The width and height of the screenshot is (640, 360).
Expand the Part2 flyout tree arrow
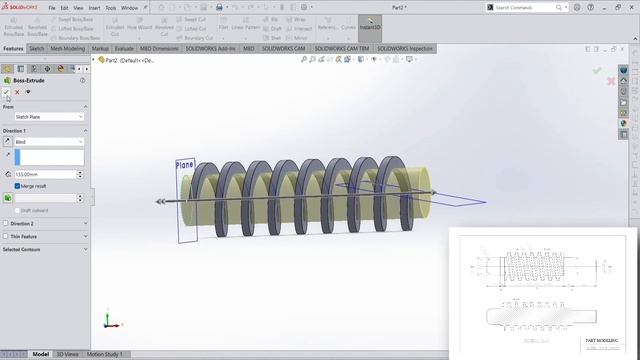pos(93,60)
